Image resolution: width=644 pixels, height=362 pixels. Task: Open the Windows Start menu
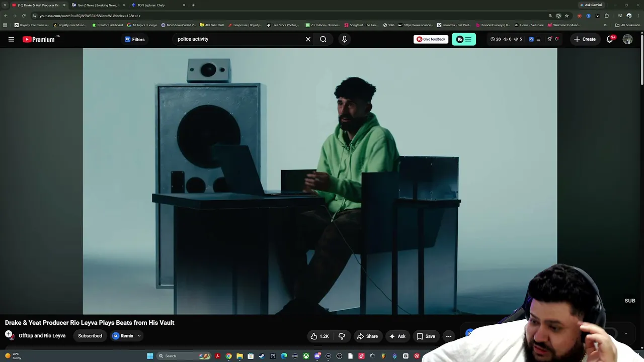[150, 356]
